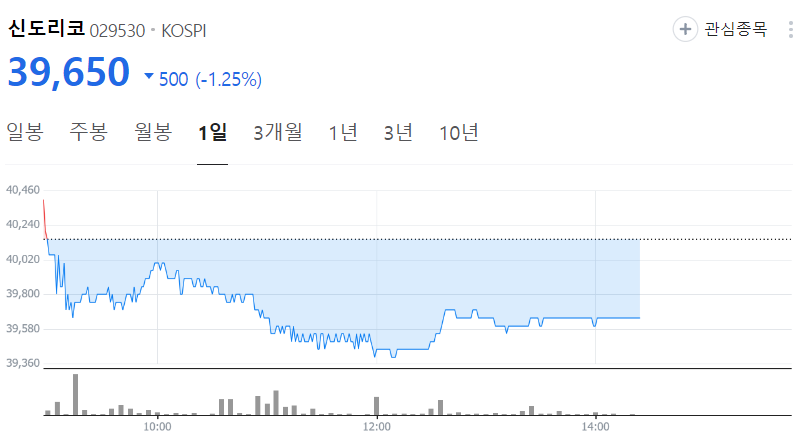Click the 39,360 y-axis label
This screenshot has width=812, height=432.
coord(23,363)
